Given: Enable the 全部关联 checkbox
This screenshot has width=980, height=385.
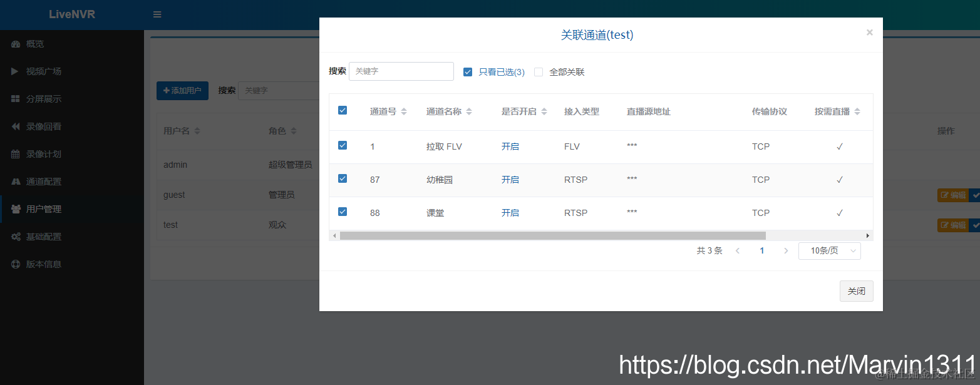Looking at the screenshot, I should [x=539, y=71].
